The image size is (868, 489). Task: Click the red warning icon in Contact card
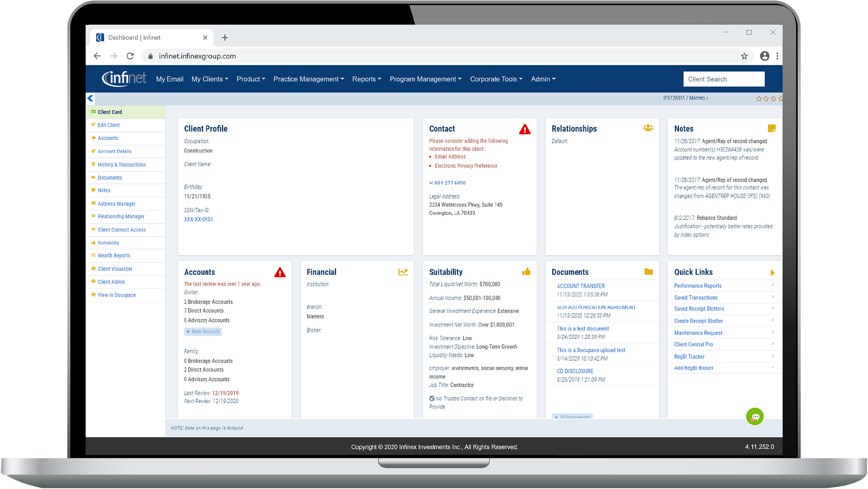click(x=525, y=129)
